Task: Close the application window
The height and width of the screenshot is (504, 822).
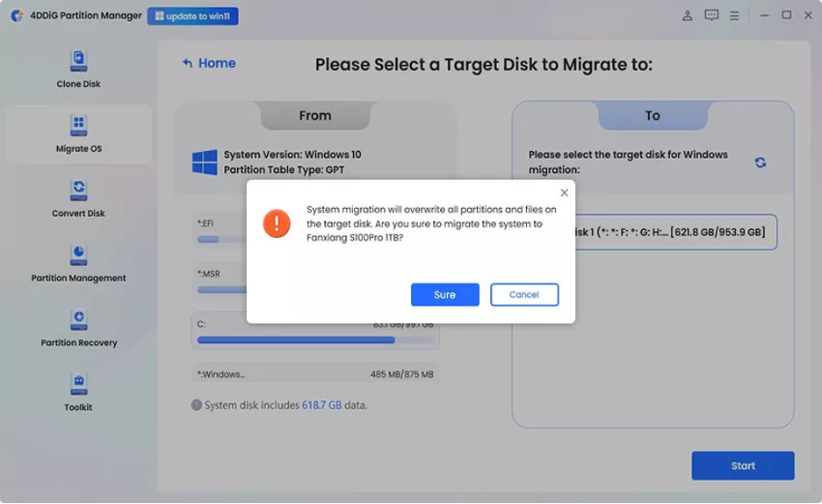Action: click(x=808, y=15)
